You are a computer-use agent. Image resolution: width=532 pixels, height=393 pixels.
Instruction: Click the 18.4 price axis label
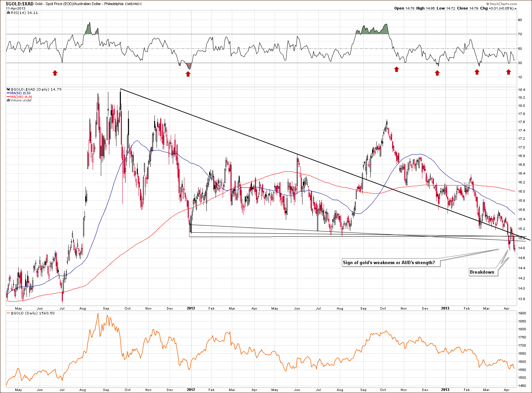point(521,90)
